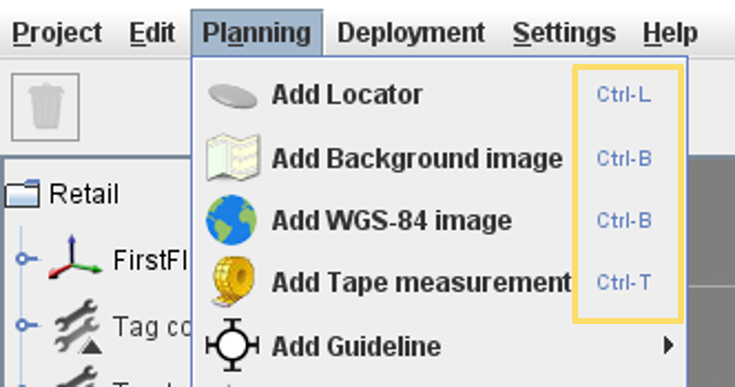Screen dimensions: 735x387
Task: Click the guideline circle crosshair icon
Action: (232, 345)
